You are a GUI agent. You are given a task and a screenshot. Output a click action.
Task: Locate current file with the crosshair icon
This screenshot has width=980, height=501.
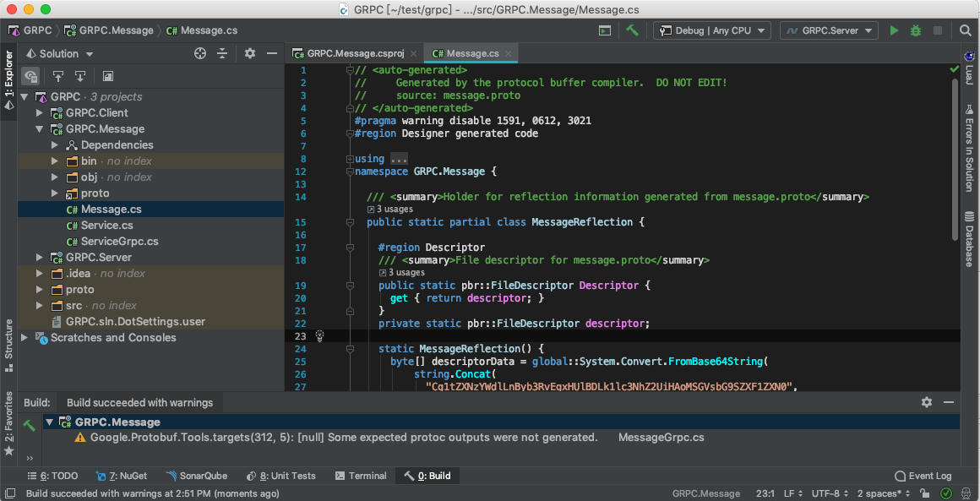200,54
